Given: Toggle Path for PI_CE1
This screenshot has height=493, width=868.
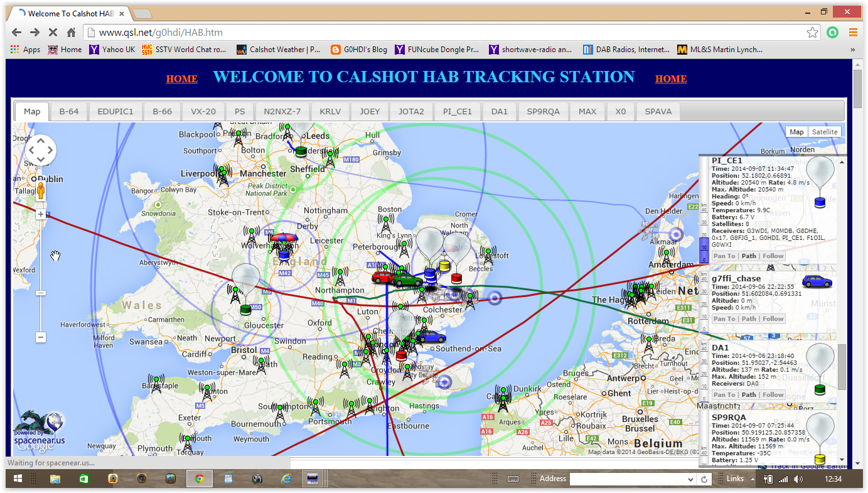Looking at the screenshot, I should click(749, 256).
